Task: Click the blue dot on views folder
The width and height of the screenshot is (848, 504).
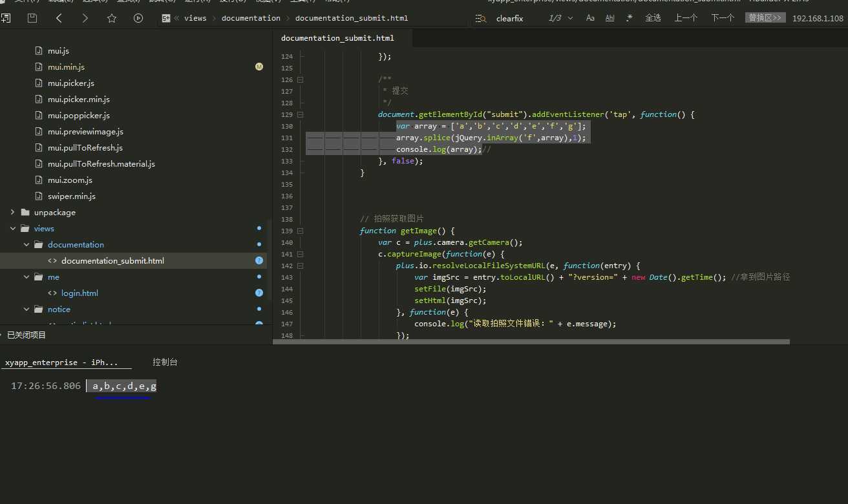Action: (259, 228)
